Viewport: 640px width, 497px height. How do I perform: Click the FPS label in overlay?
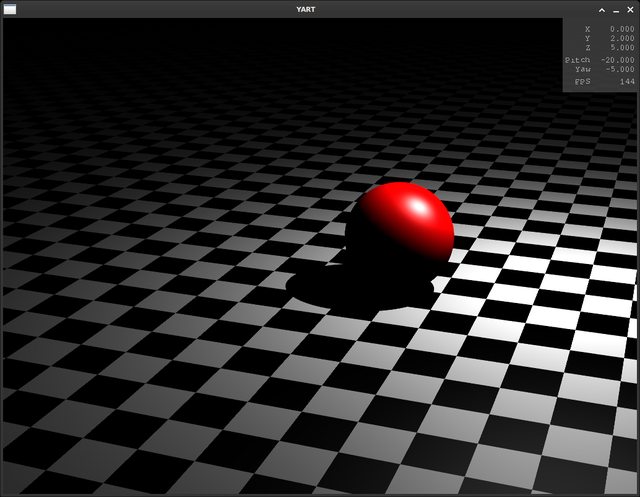click(x=582, y=82)
